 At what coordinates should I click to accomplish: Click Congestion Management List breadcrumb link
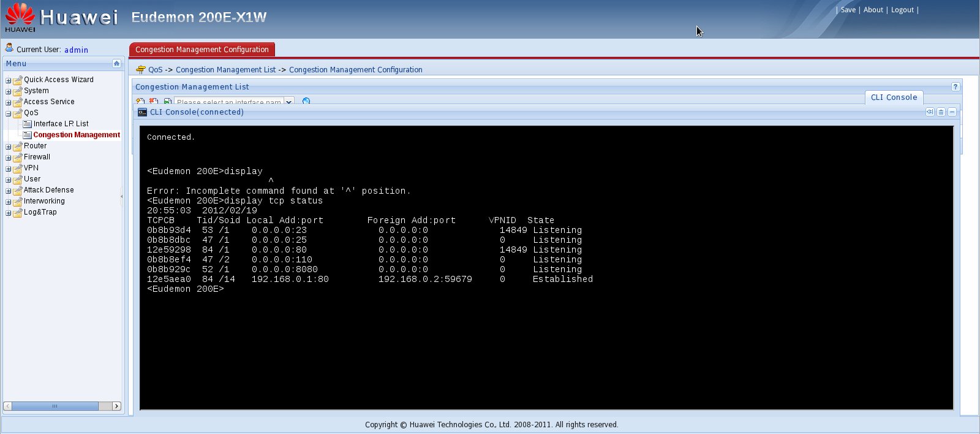[226, 70]
